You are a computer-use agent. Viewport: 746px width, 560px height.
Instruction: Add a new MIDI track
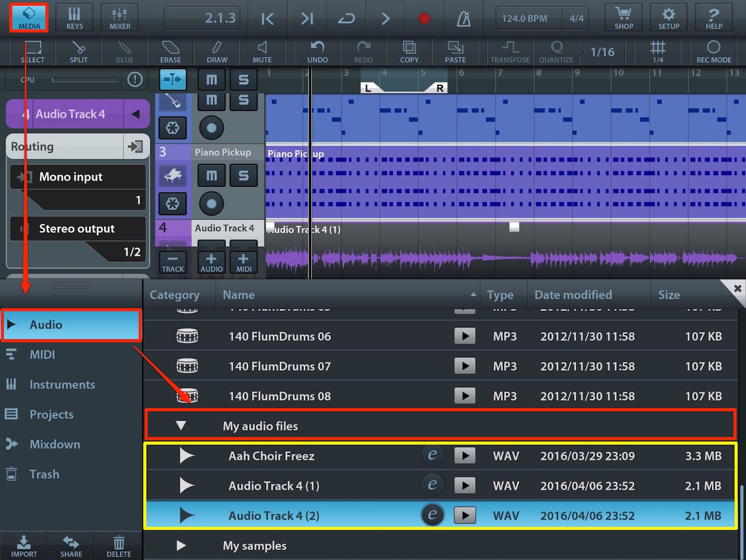pos(243,262)
